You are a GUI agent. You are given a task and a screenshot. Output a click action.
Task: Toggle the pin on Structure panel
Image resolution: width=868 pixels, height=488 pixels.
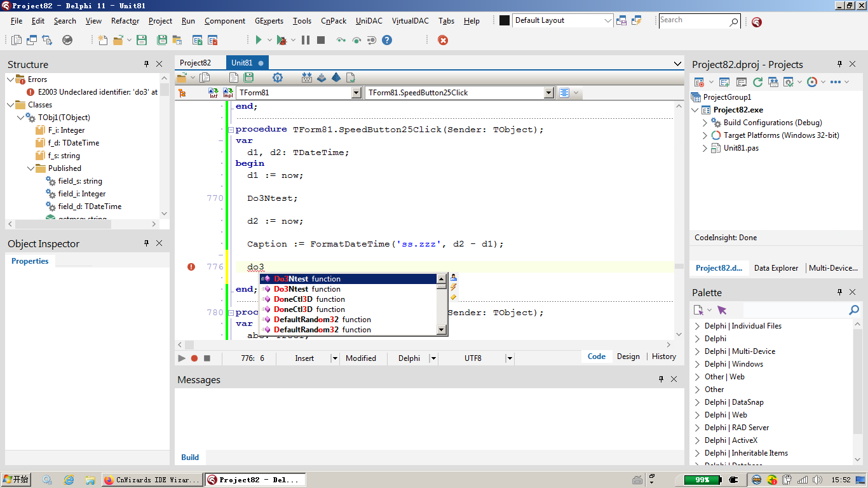tap(146, 64)
